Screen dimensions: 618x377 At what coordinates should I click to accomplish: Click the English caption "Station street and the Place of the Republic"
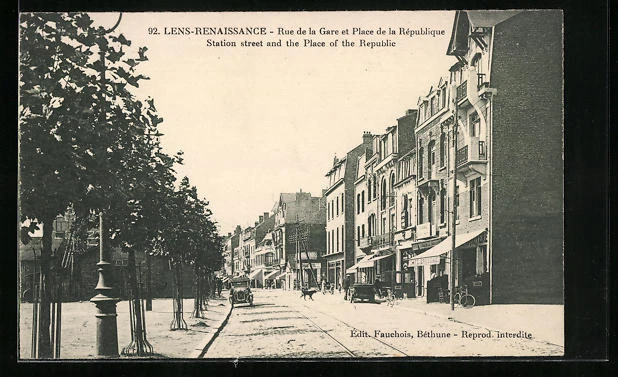click(x=301, y=43)
